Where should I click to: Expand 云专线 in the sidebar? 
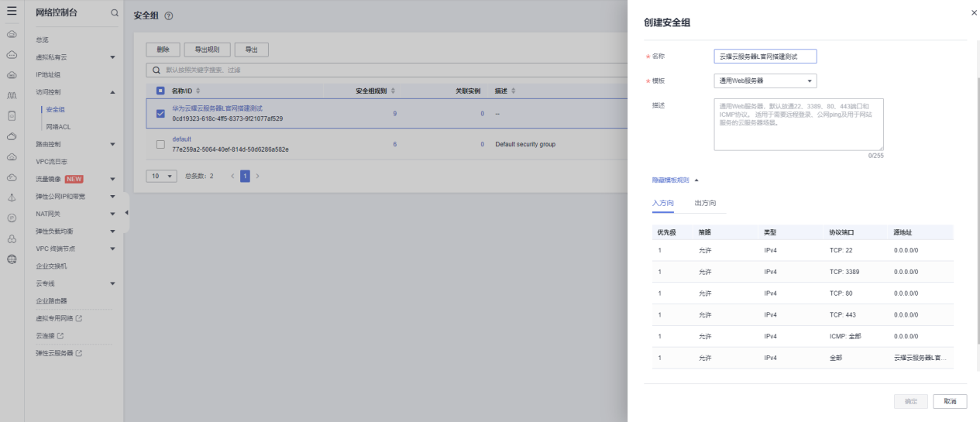[112, 283]
